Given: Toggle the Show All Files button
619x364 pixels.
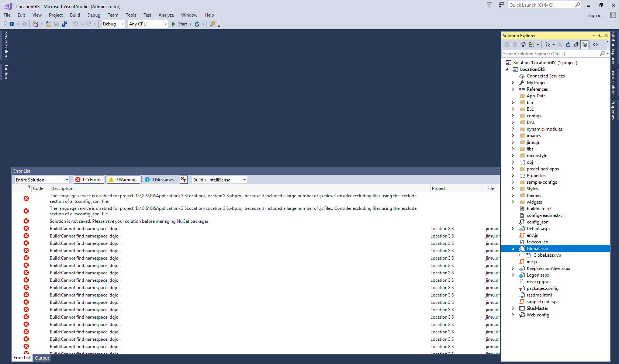Looking at the screenshot, I should coord(584,45).
